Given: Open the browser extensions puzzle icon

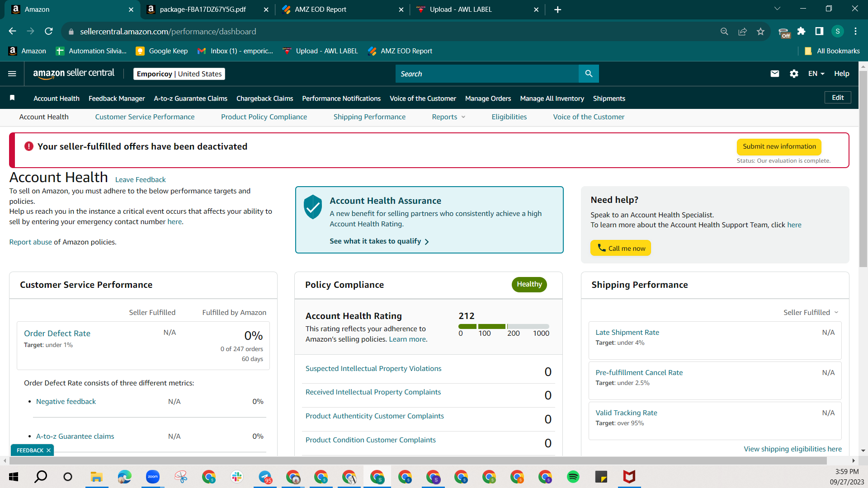Looking at the screenshot, I should 802,31.
